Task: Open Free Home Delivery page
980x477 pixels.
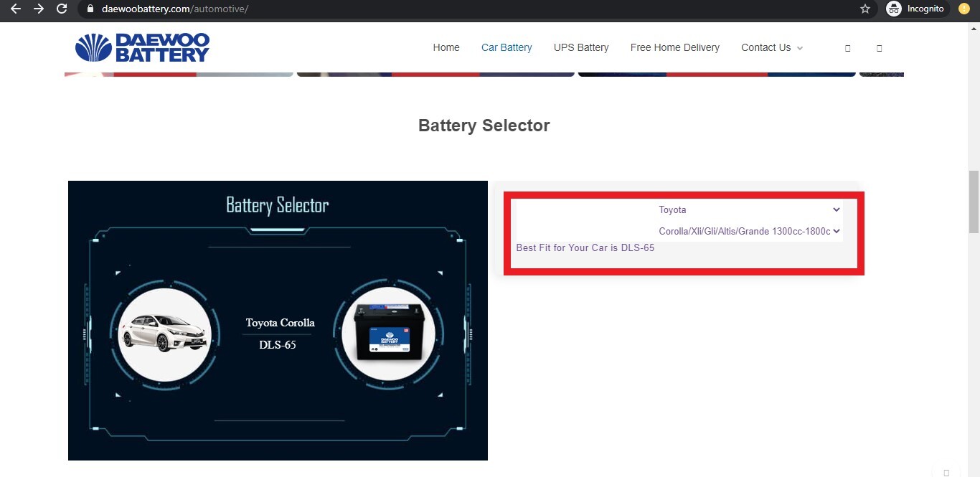Action: 675,47
